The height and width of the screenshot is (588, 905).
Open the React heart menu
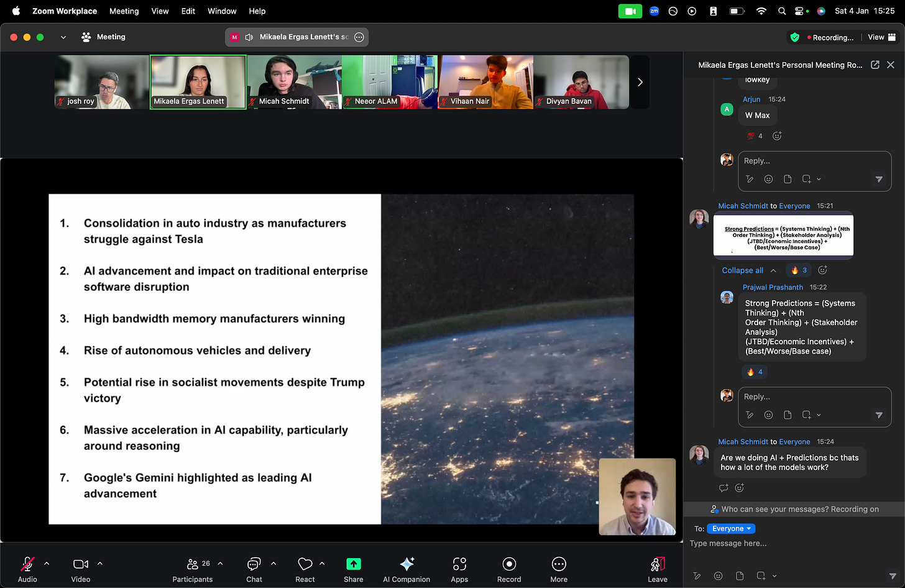point(305,569)
